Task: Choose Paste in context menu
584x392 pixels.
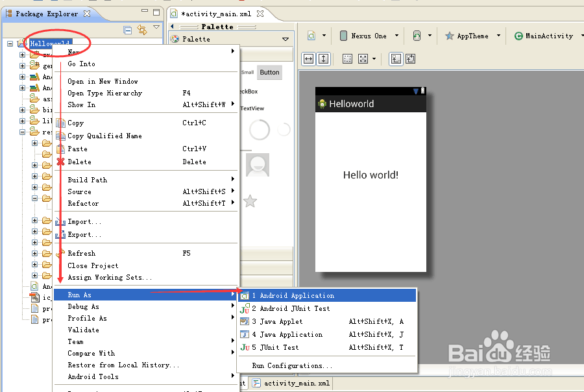Action: 145,149
